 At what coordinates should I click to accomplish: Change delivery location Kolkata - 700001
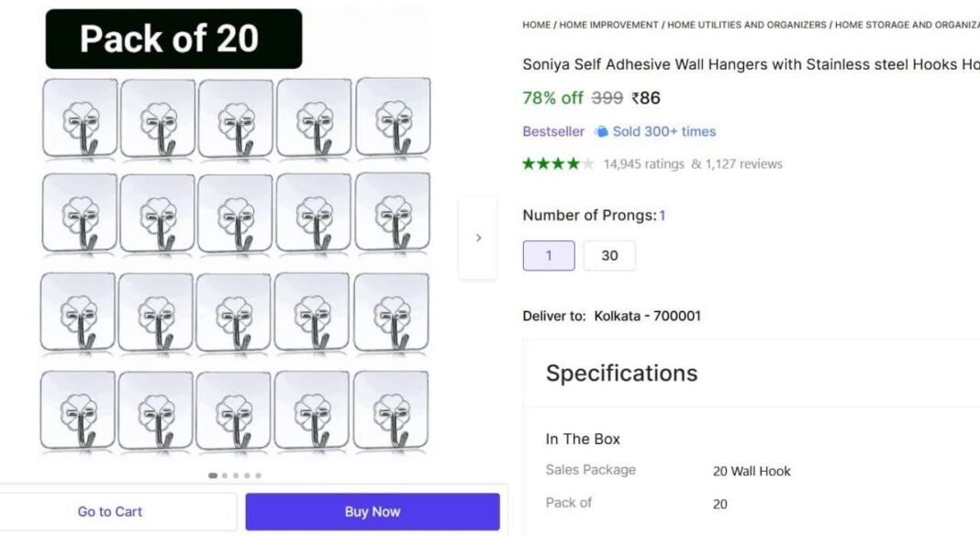tap(648, 316)
